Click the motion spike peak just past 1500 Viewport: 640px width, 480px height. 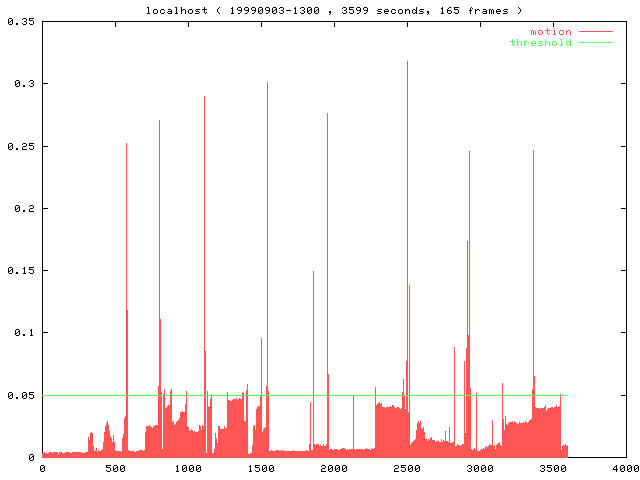(x=267, y=84)
